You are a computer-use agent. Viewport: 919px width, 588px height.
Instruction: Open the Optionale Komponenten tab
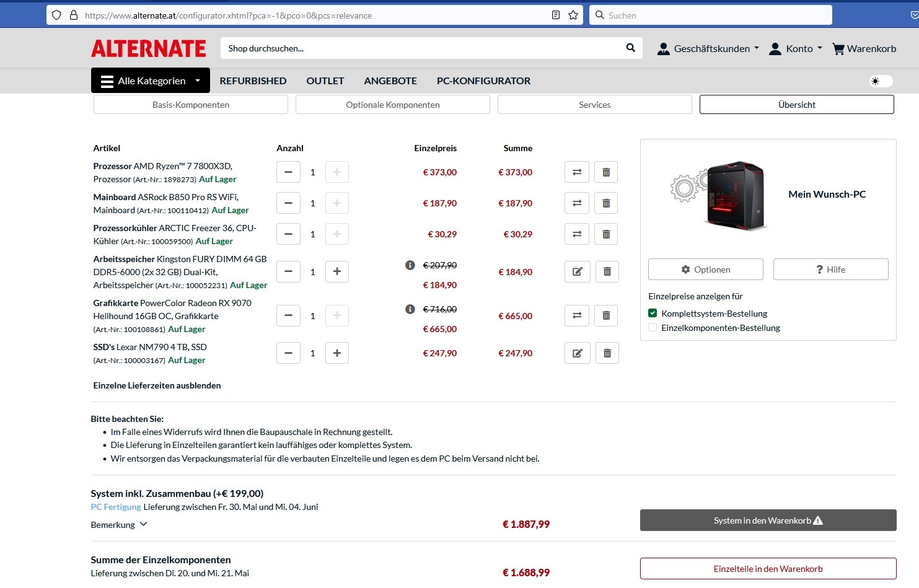393,105
